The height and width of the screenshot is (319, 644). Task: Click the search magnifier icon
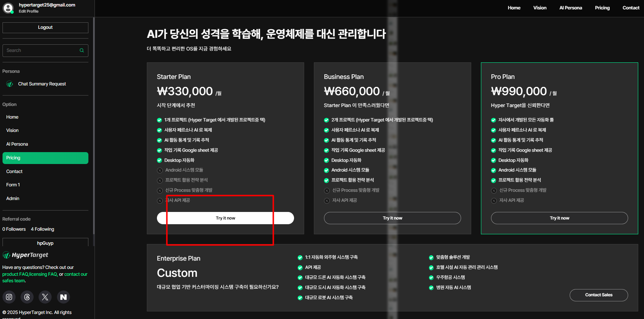pyautogui.click(x=82, y=50)
